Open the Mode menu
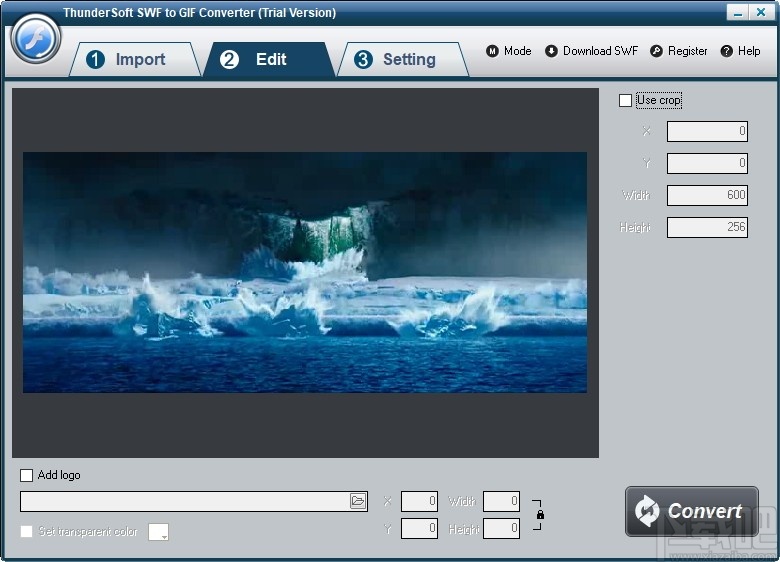Screen dimensions: 780x562 point(508,51)
